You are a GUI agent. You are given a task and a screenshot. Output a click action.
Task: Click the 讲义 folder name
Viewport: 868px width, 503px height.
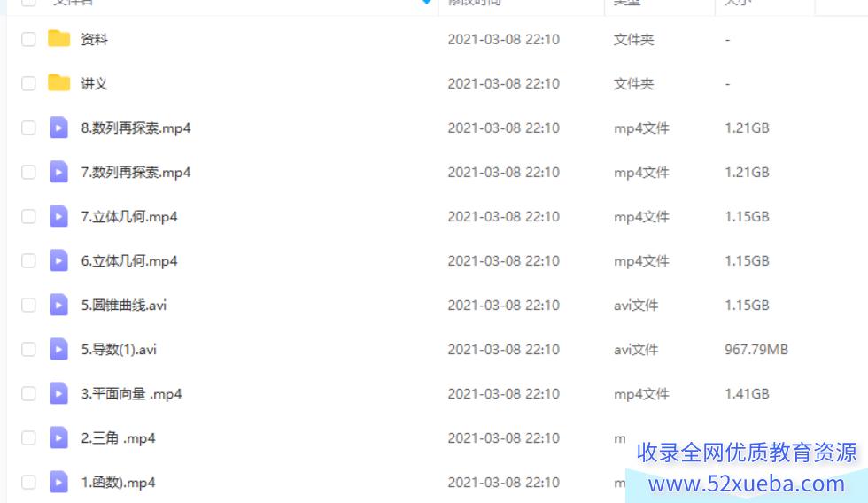point(94,83)
